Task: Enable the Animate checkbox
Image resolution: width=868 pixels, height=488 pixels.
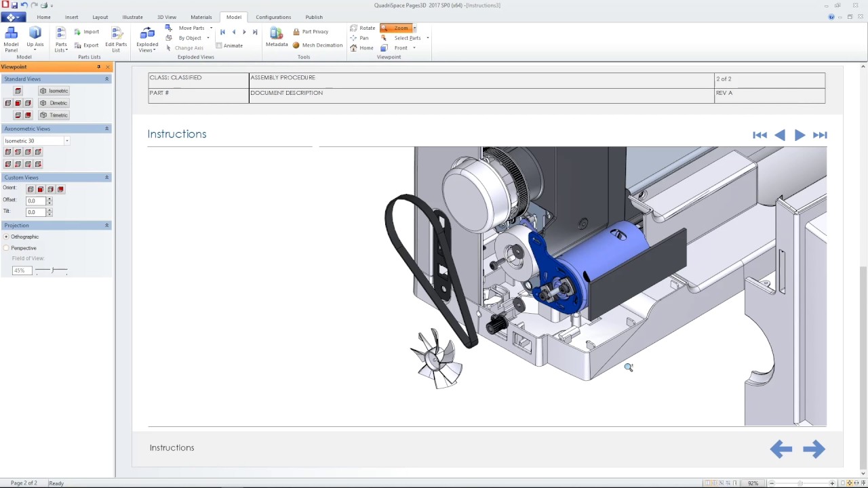Action: pos(219,45)
